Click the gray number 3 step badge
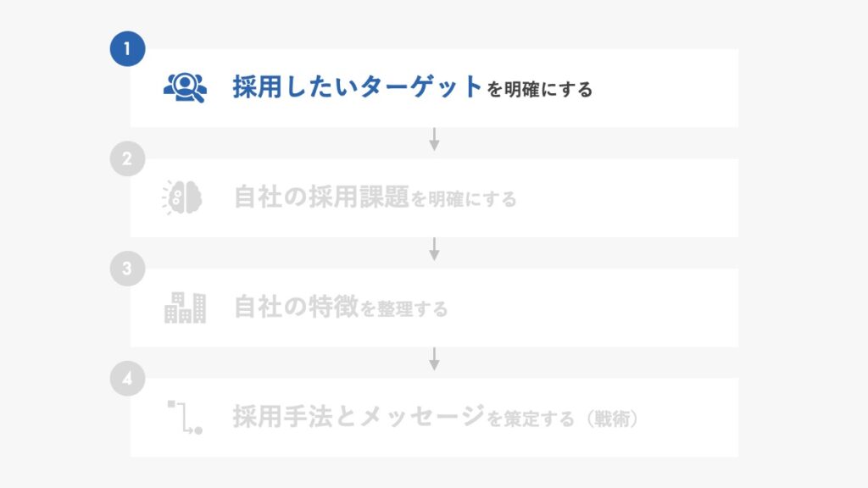Screen dimensions: 868x488 coord(127,269)
